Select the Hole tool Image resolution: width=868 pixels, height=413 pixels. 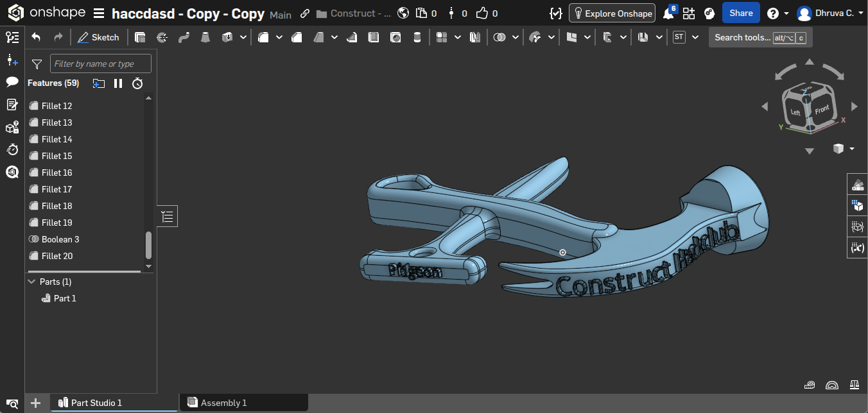[x=395, y=37]
